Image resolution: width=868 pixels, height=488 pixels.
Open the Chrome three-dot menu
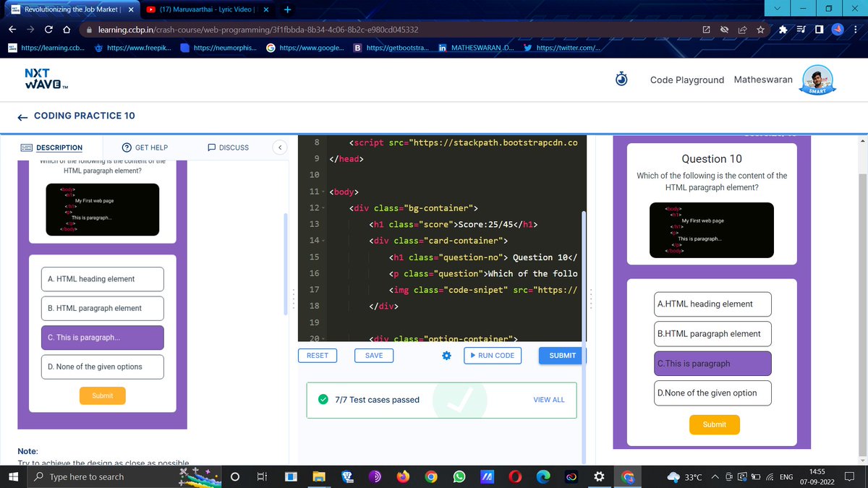point(855,30)
